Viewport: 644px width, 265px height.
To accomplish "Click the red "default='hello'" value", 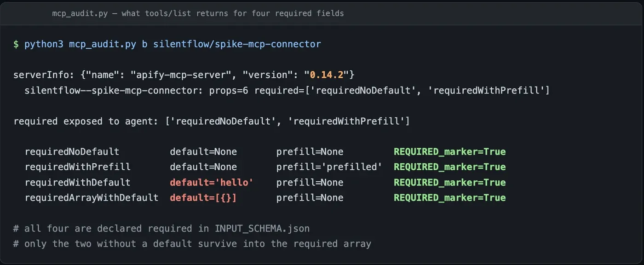I will pyautogui.click(x=212, y=183).
